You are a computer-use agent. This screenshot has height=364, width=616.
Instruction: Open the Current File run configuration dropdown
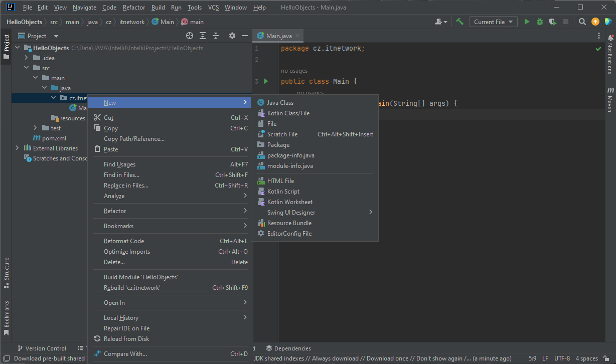click(x=493, y=22)
